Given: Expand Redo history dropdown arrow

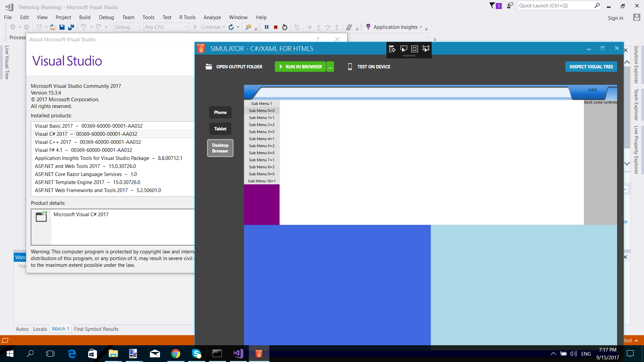Looking at the screenshot, I should (x=106, y=27).
